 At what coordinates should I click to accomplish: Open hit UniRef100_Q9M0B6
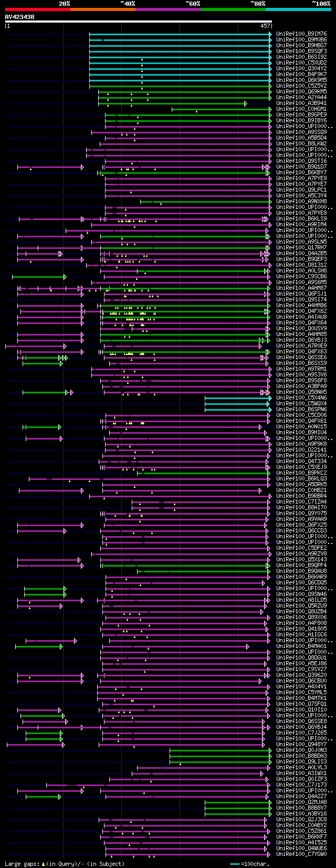[x=301, y=40]
